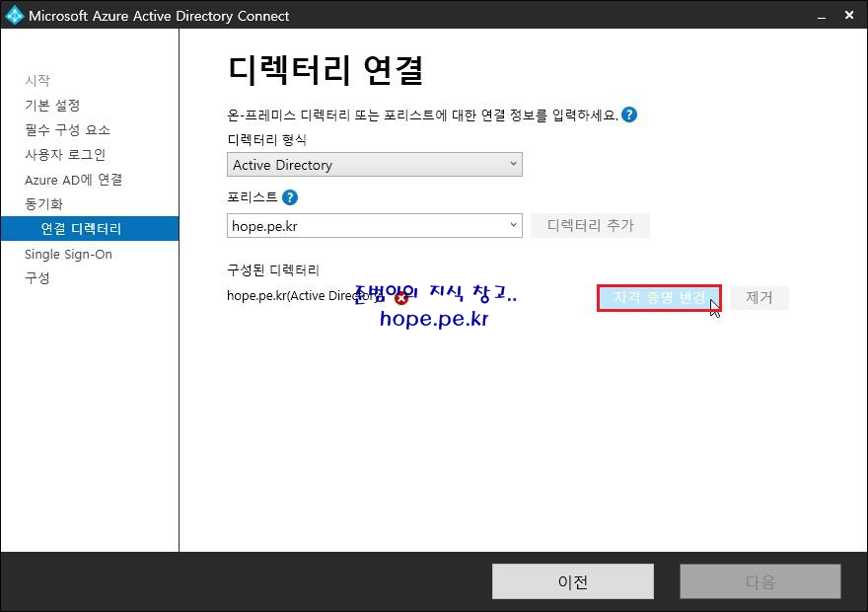This screenshot has width=868, height=612.
Task: Click the 구성된 디렉터리 label
Action: (x=273, y=270)
